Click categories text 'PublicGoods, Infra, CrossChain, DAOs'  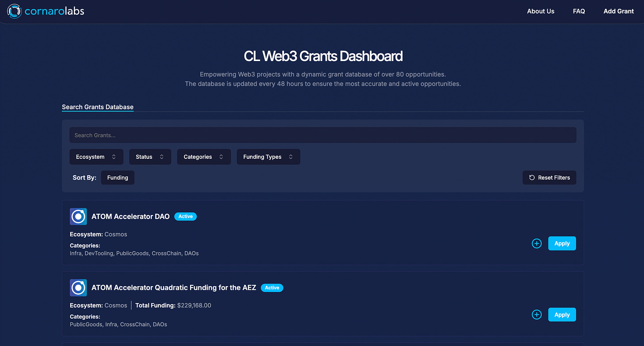[x=119, y=324]
